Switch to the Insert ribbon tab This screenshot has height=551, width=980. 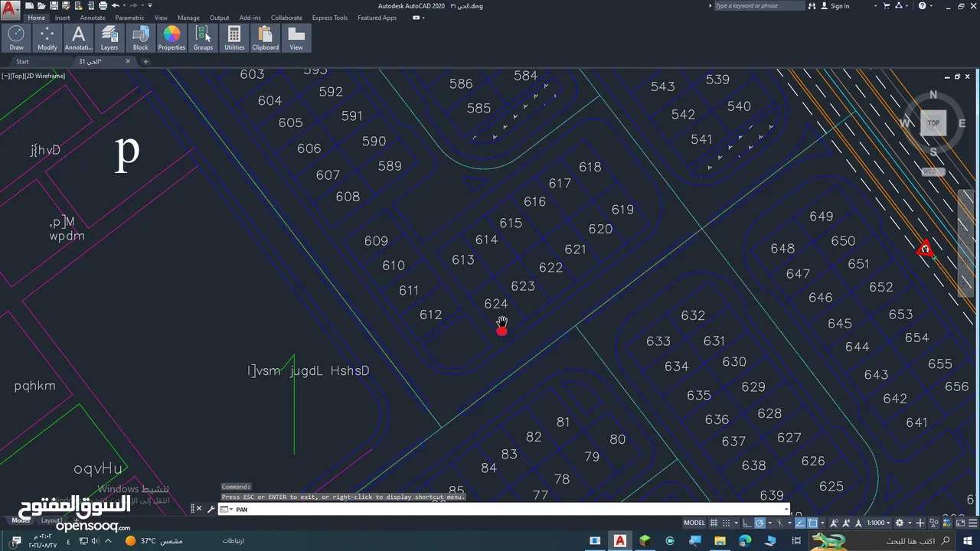click(x=62, y=18)
